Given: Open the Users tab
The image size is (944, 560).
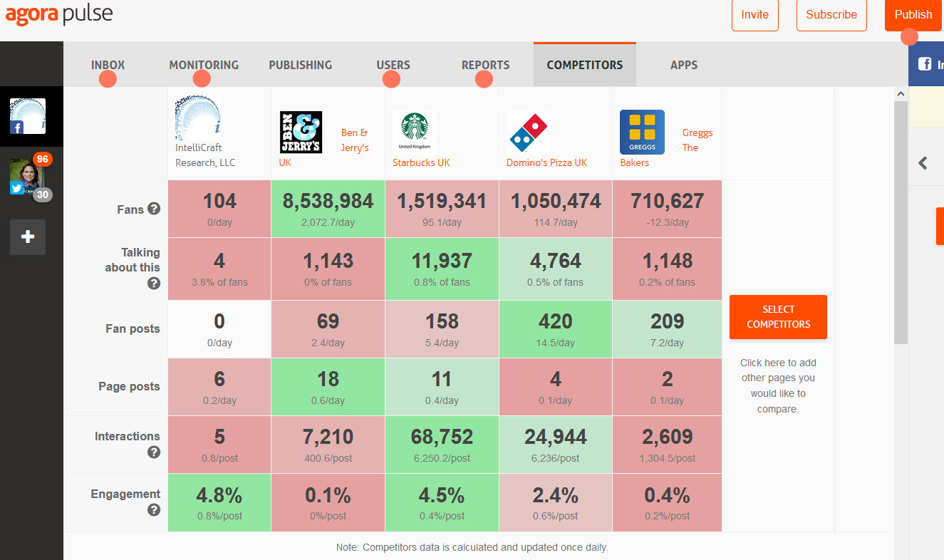Looking at the screenshot, I should (393, 65).
